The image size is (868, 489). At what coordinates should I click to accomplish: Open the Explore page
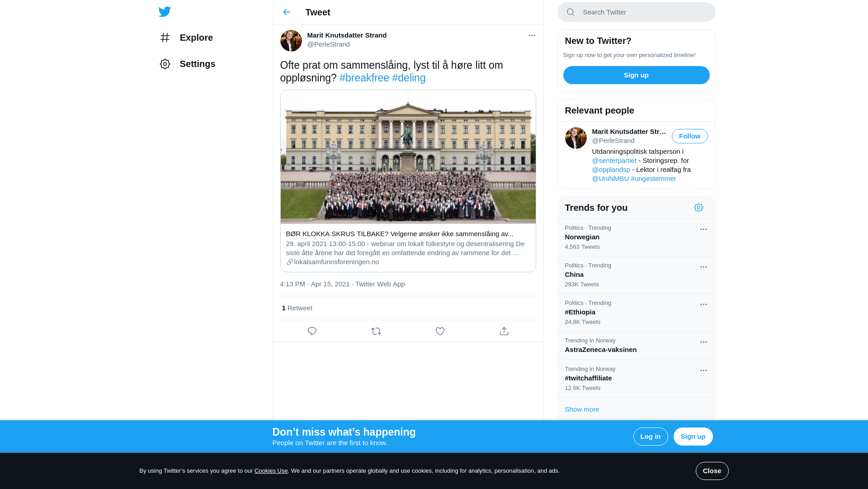click(x=186, y=38)
